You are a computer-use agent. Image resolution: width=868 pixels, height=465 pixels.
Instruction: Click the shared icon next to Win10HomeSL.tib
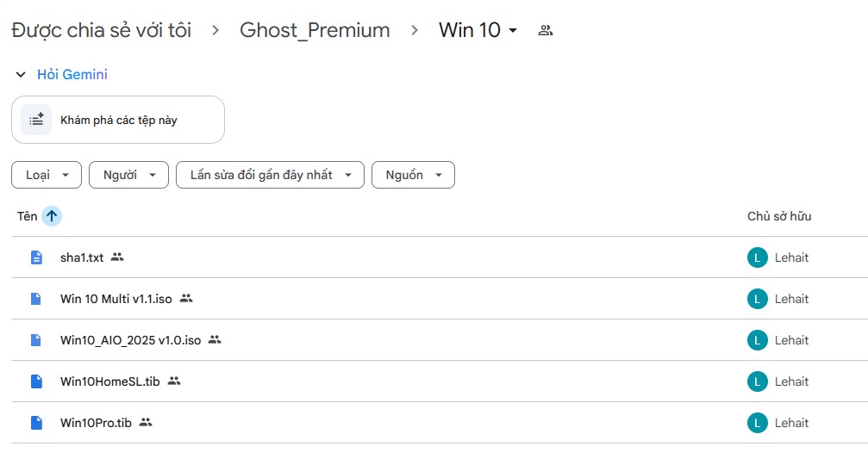(x=174, y=381)
